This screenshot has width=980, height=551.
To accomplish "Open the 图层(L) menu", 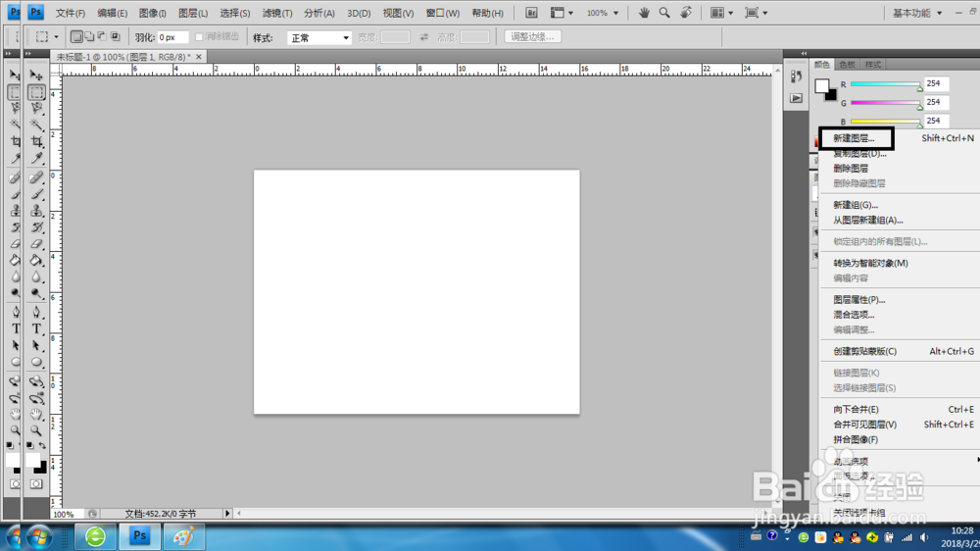I will 192,13.
